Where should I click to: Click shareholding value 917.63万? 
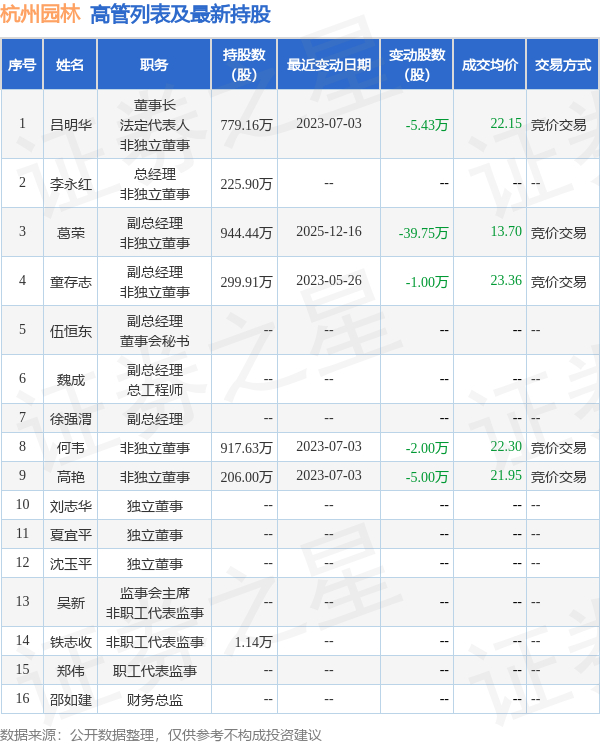click(x=246, y=447)
